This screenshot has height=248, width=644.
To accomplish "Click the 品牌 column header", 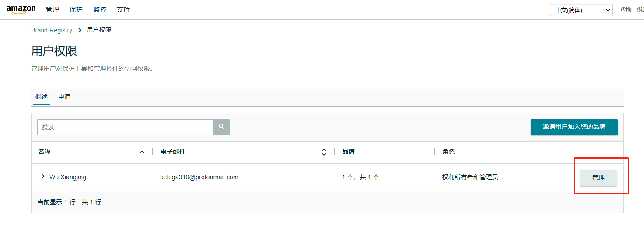I will 348,152.
